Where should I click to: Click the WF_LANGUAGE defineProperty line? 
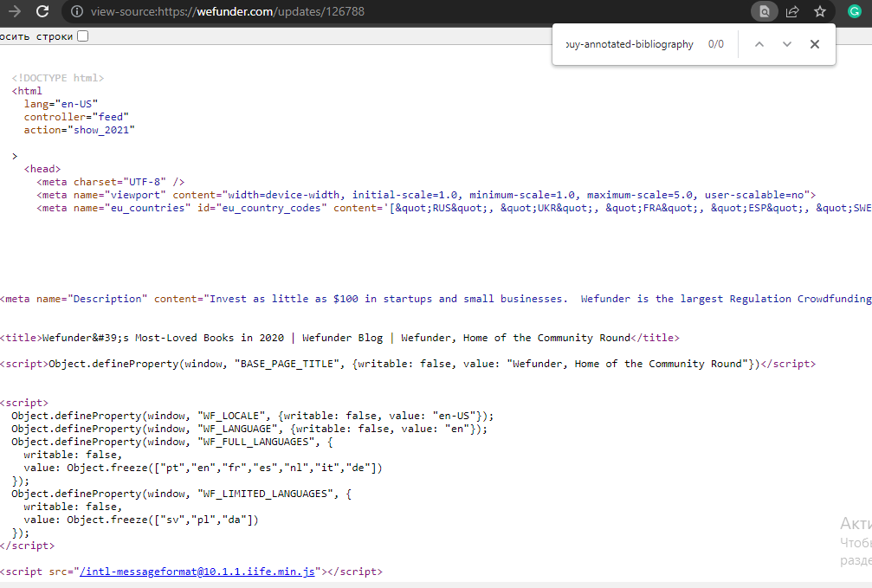tap(249, 429)
